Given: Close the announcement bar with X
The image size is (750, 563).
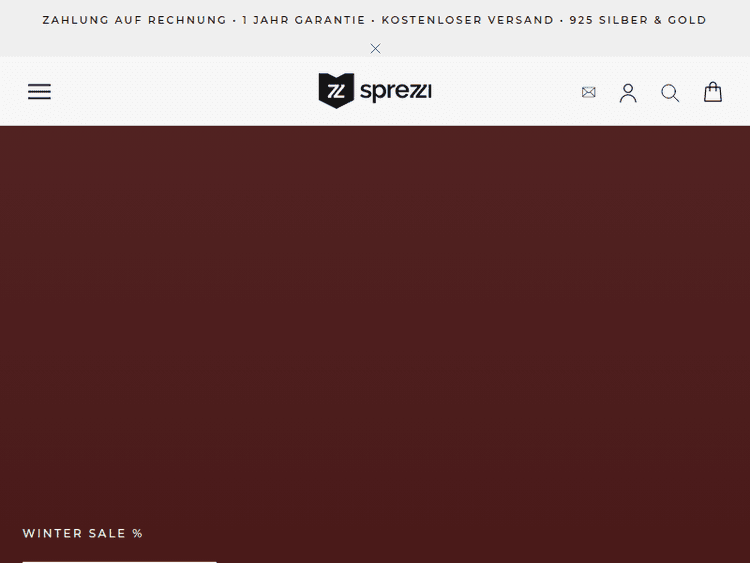Looking at the screenshot, I should (x=375, y=49).
